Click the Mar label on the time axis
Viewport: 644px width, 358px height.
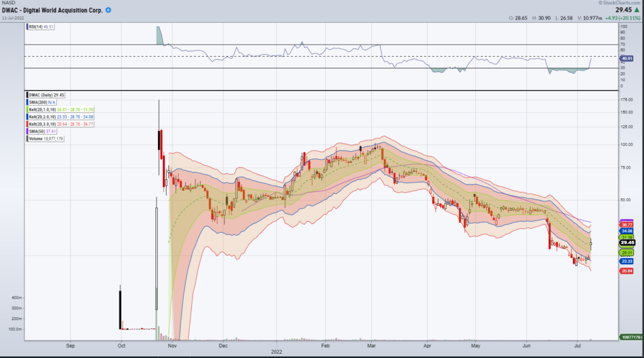[x=371, y=345]
